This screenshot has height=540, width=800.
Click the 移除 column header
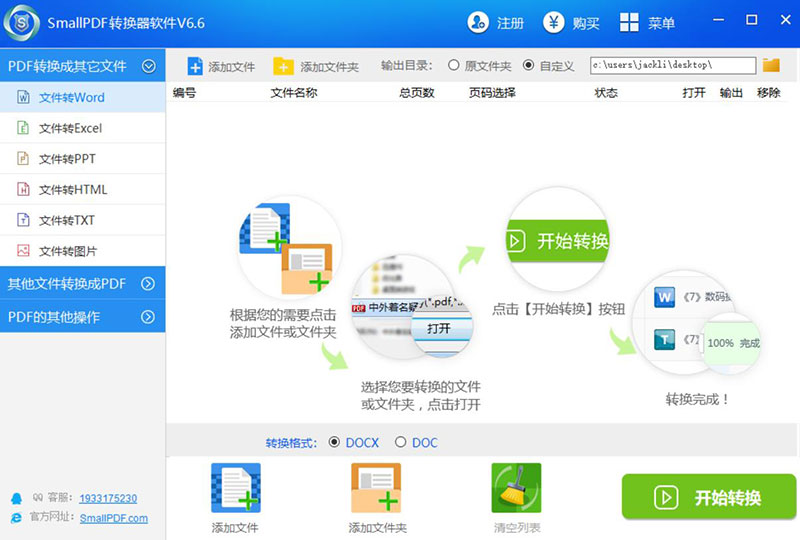(x=768, y=92)
